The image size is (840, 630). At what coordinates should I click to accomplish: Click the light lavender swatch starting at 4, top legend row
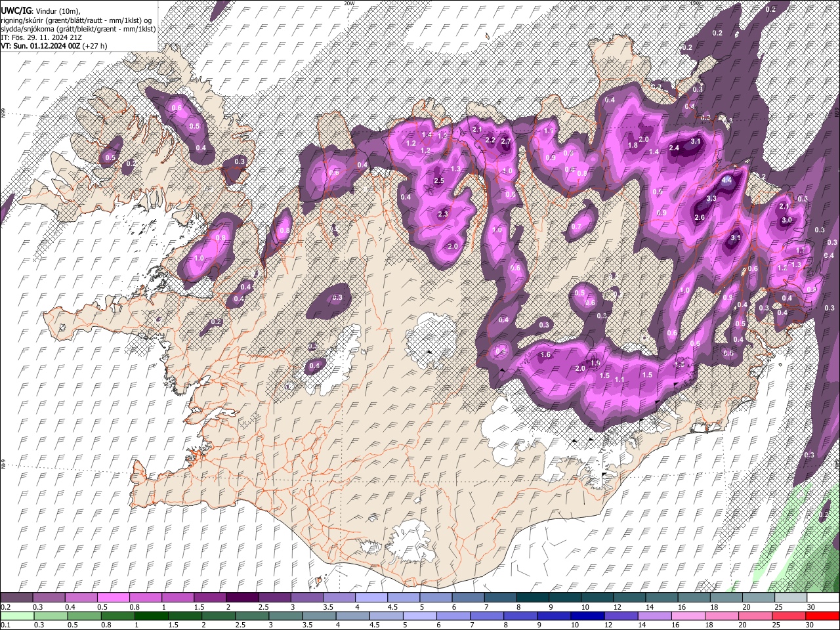[x=370, y=597]
